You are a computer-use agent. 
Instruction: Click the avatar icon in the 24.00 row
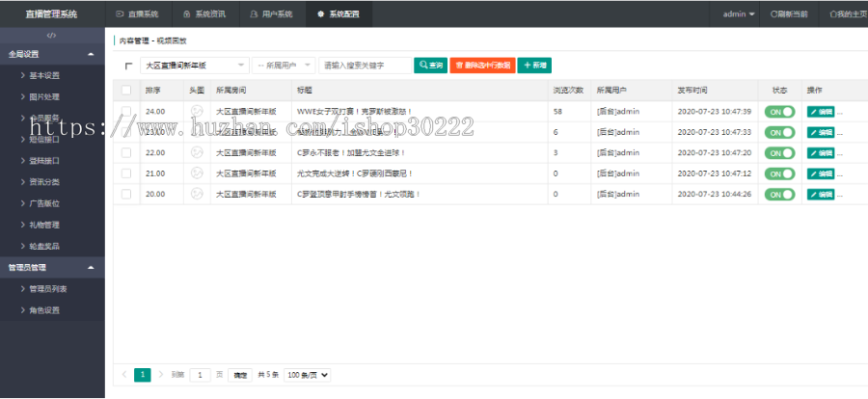(197, 112)
